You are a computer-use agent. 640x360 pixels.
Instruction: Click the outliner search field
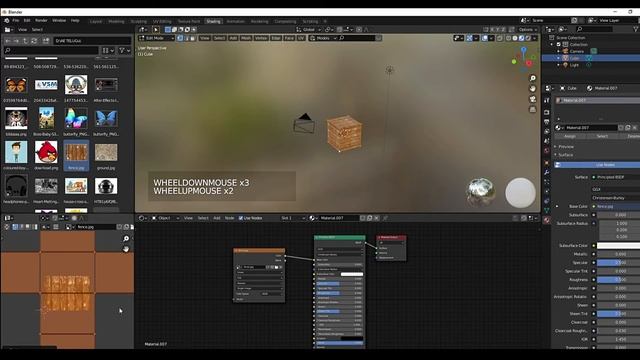[594, 29]
